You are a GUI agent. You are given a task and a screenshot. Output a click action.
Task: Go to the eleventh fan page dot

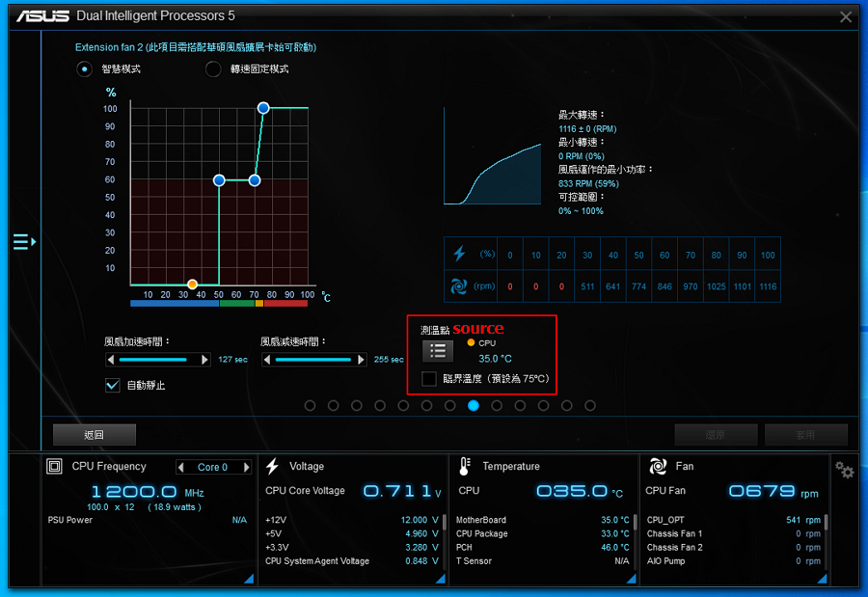click(544, 406)
